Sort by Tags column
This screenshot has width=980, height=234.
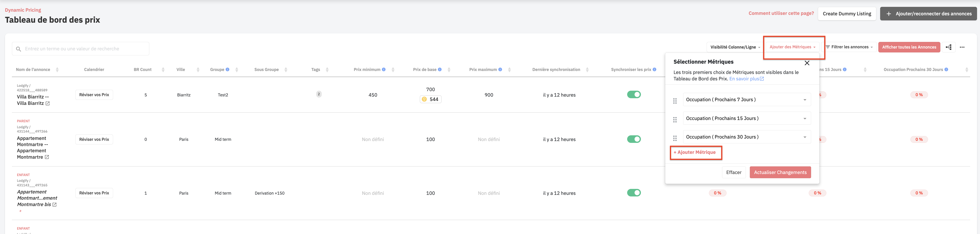[x=327, y=70]
